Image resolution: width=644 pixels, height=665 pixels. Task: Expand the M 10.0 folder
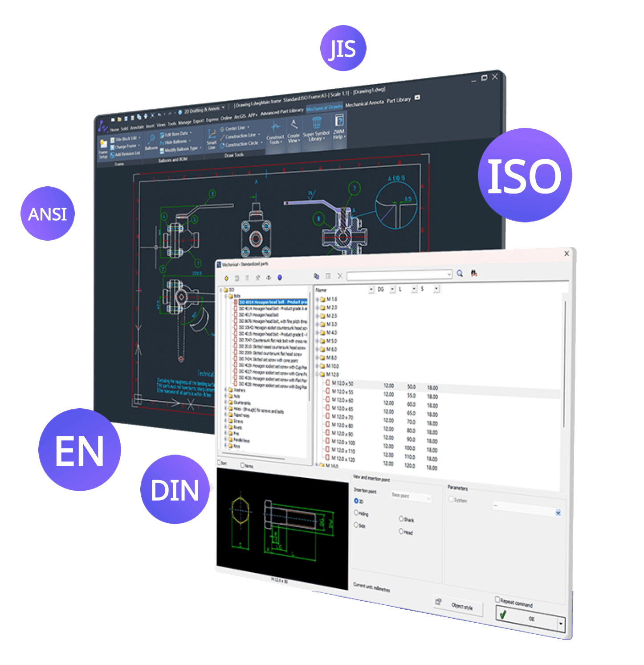(x=318, y=366)
